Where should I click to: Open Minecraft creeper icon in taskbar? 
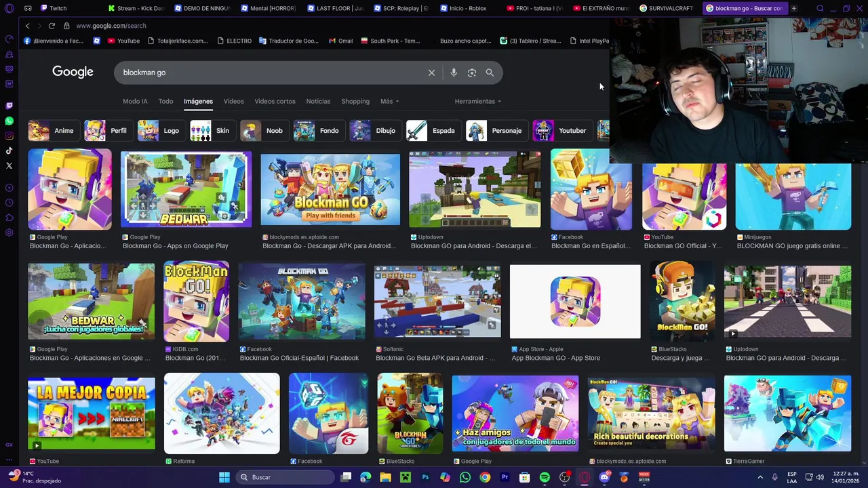click(x=405, y=477)
